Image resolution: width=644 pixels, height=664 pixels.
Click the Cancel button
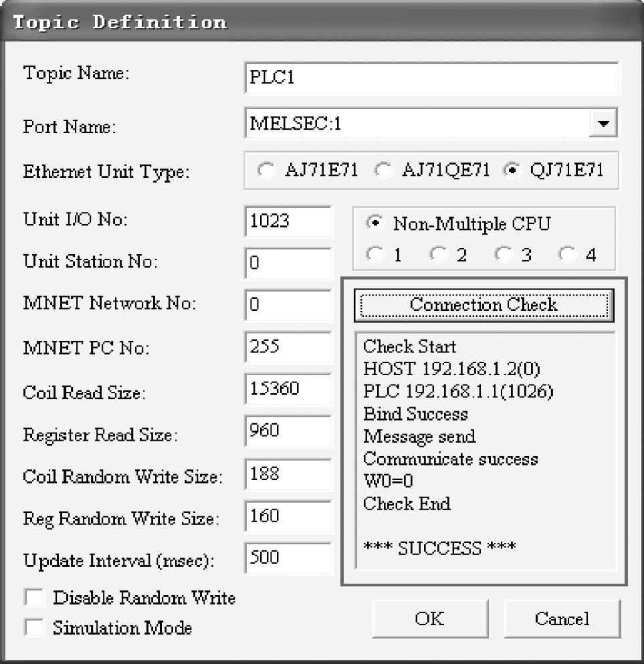pos(562,619)
